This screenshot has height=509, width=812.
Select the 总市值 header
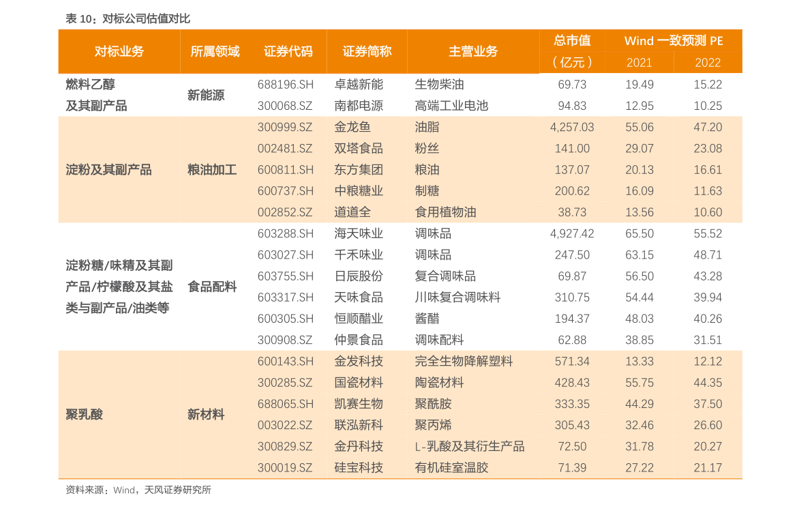572,40
